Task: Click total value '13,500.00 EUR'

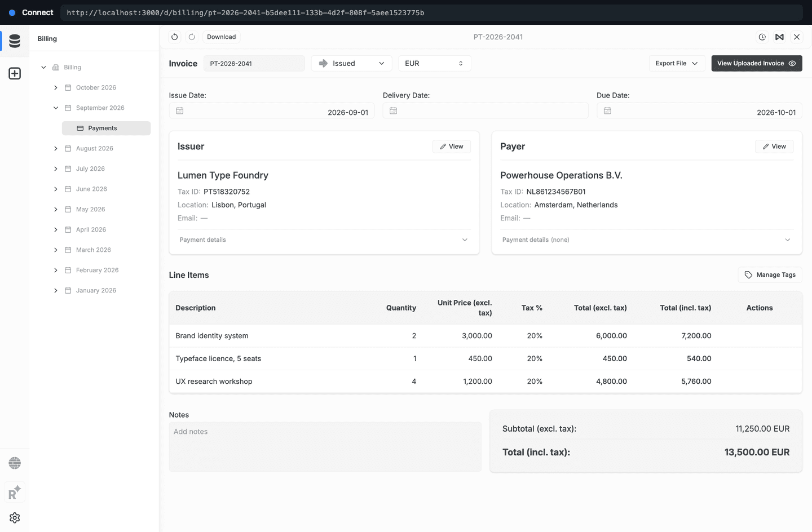Action: (757, 452)
